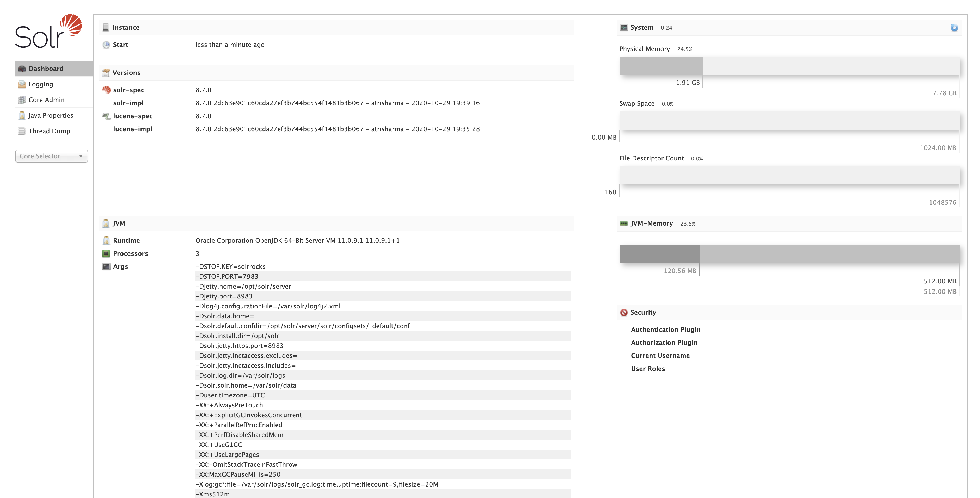
Task: Click the 120.56 MB JVM label
Action: (680, 271)
